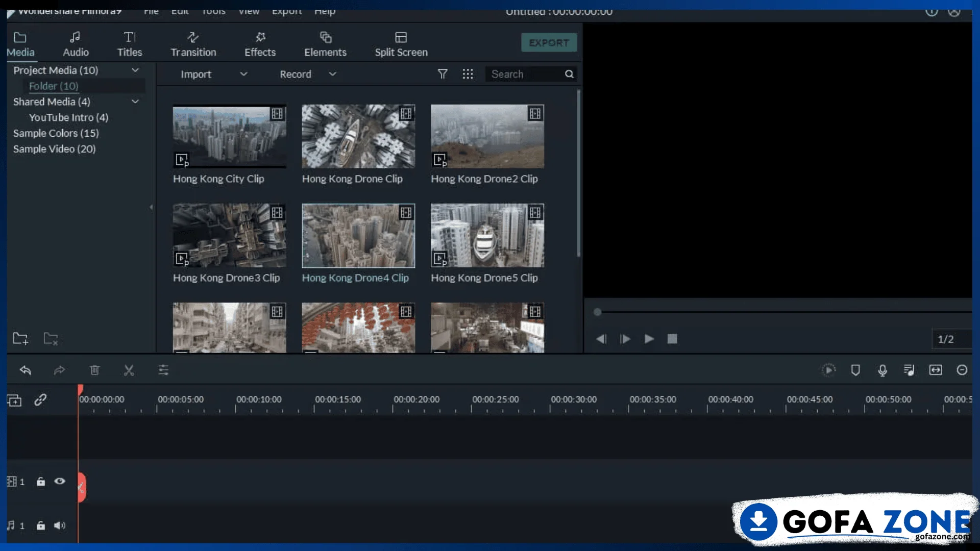Click proxy icon on Hong Kong Drone5 Clip

click(x=440, y=259)
